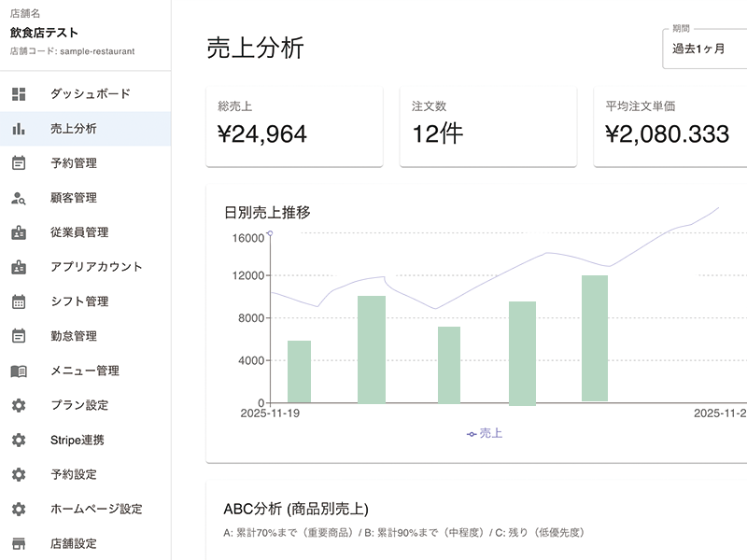The width and height of the screenshot is (747, 560).
Task: Select the person icon for 顧客管理
Action: tap(19, 197)
